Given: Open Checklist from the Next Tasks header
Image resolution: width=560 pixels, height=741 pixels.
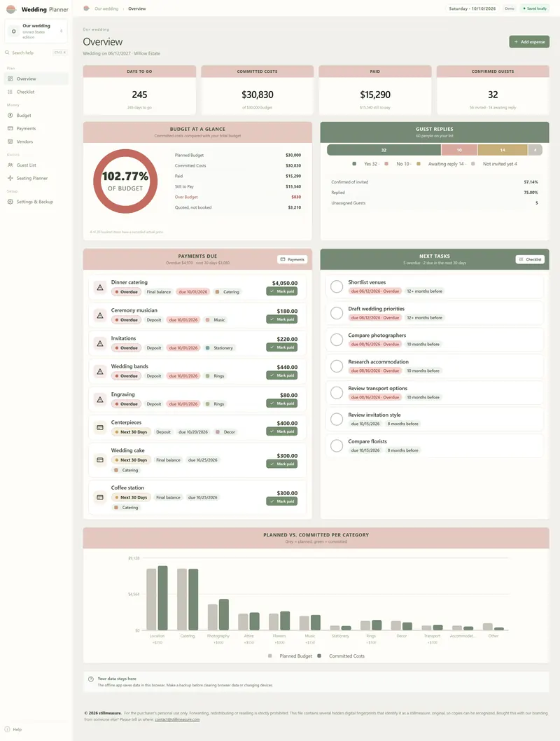Looking at the screenshot, I should [530, 259].
